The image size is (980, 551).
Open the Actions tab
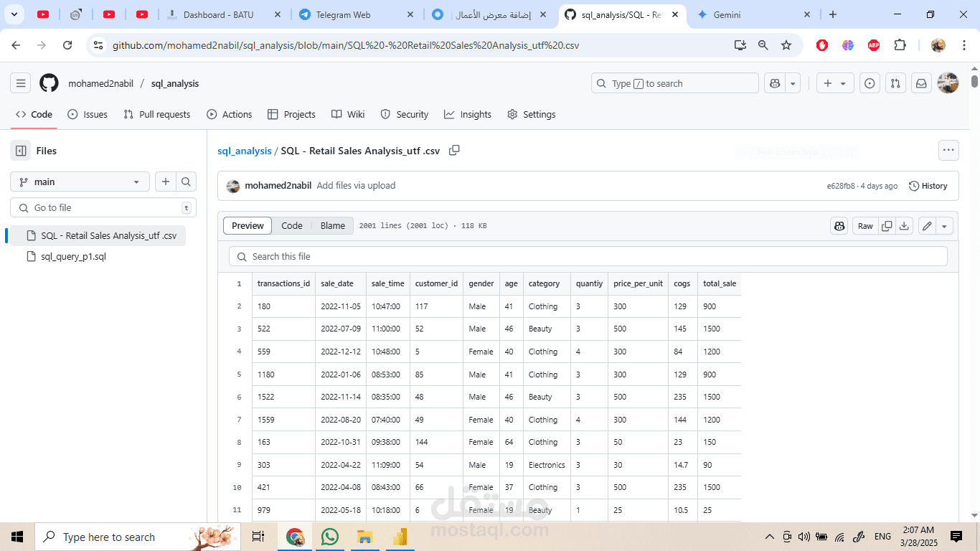tap(230, 114)
